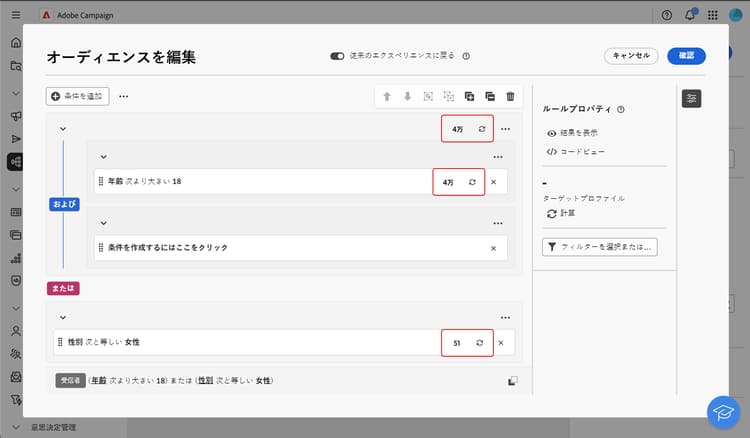The image size is (750, 438).
Task: Remove the empty placeholder condition
Action: pos(494,248)
